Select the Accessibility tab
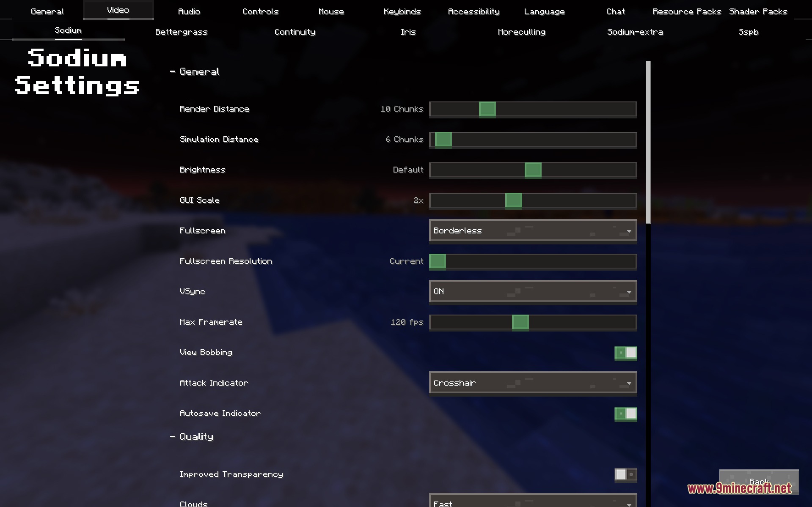The width and height of the screenshot is (812, 507). pyautogui.click(x=473, y=11)
